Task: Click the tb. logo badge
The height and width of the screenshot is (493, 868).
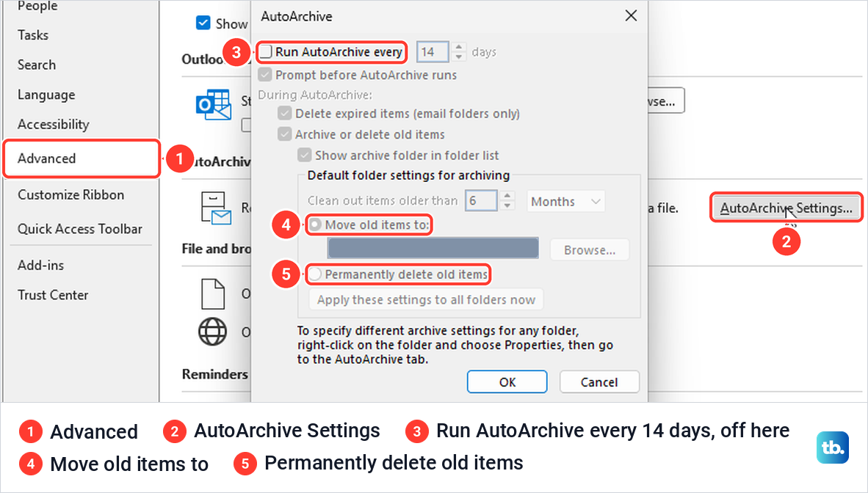Action: (833, 447)
